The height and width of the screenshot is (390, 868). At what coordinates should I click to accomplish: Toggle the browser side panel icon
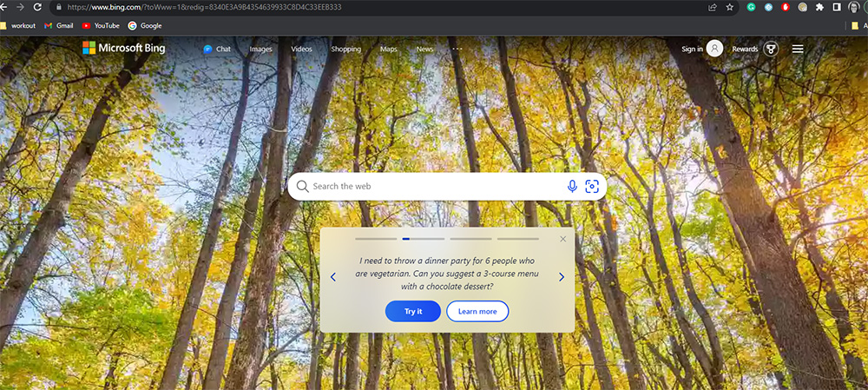(837, 7)
